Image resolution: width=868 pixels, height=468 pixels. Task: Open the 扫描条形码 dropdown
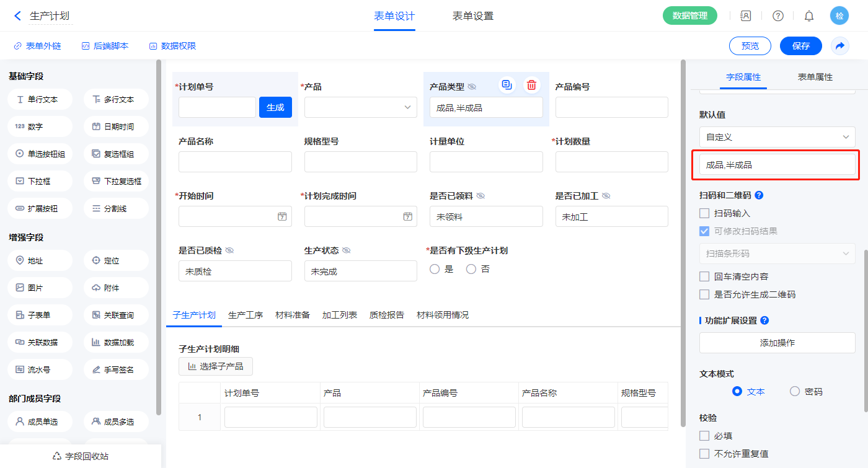[x=777, y=254]
